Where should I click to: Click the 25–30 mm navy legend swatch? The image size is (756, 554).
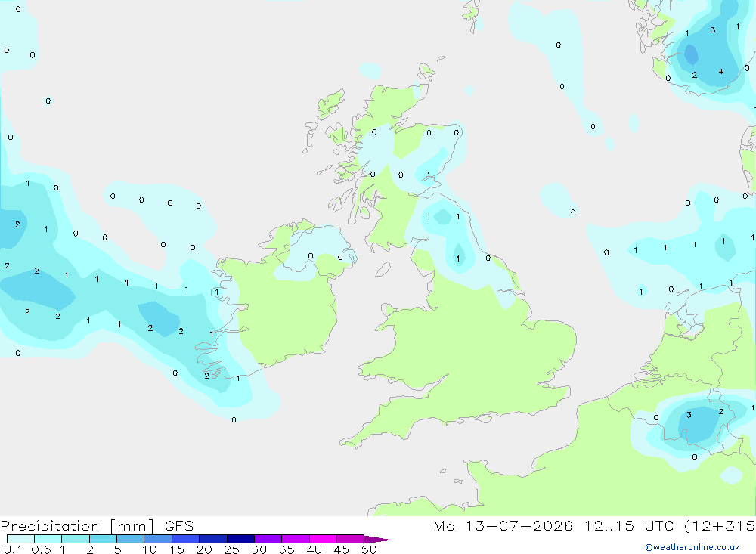click(x=240, y=539)
